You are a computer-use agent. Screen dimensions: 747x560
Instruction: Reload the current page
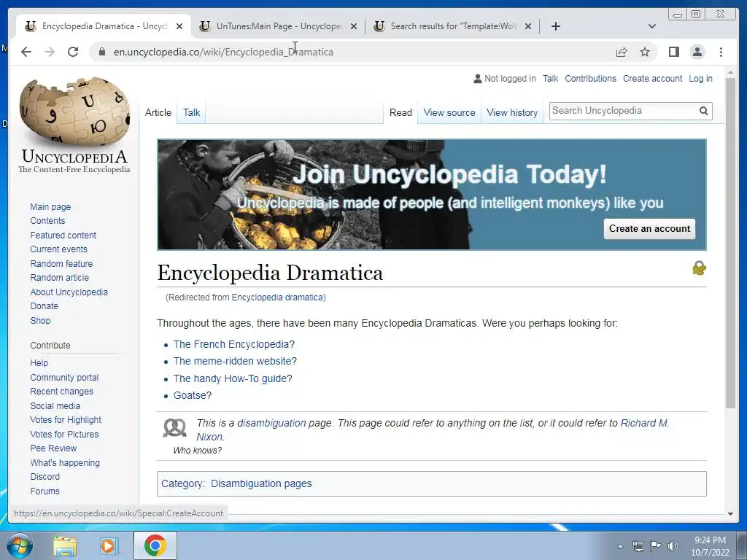click(x=73, y=52)
